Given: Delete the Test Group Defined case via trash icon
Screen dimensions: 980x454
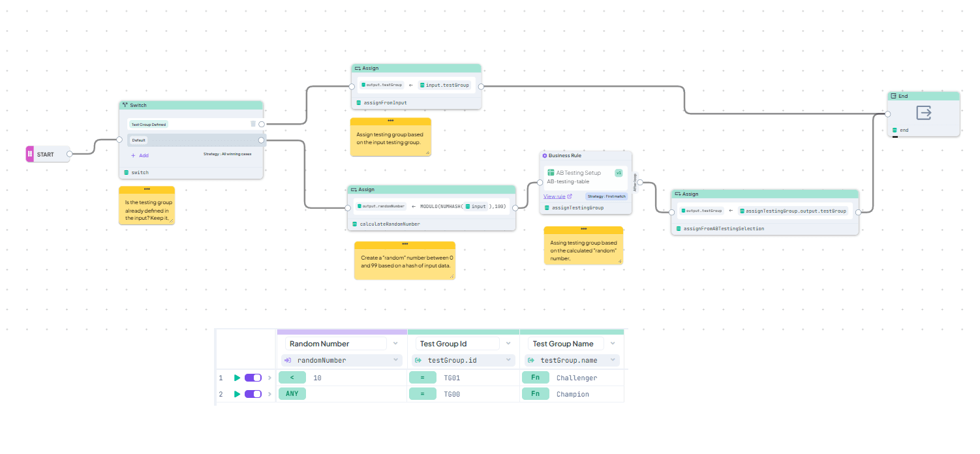Looking at the screenshot, I should [x=253, y=124].
